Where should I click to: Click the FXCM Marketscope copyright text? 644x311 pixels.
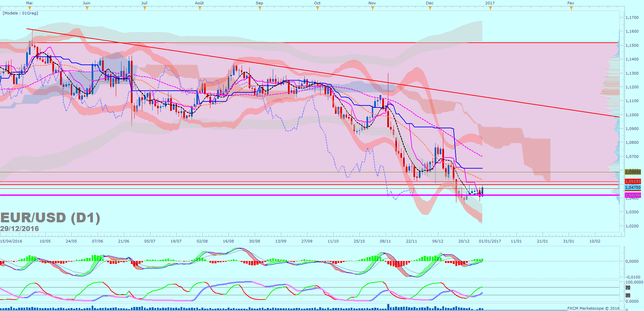click(x=593, y=308)
